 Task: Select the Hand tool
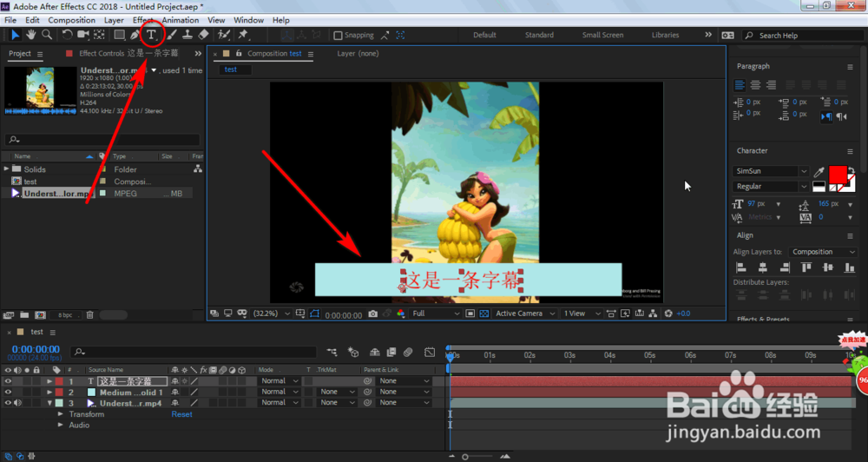31,35
